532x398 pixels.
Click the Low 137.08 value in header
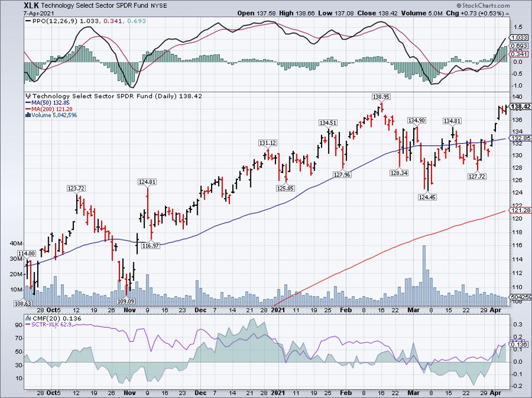click(x=336, y=13)
